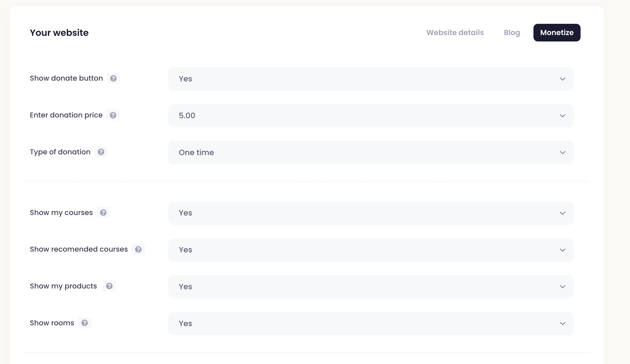630x364 pixels.
Task: Switch to the Website details tab
Action: pyautogui.click(x=455, y=33)
